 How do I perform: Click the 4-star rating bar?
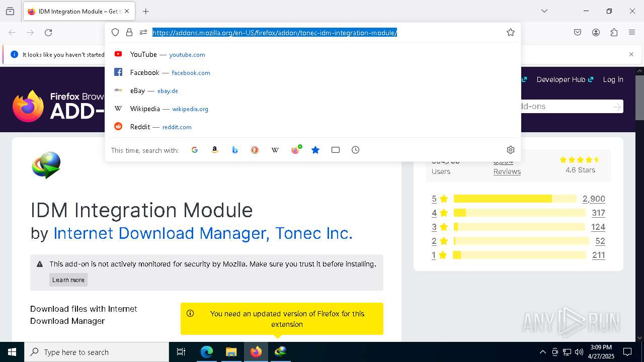pyautogui.click(x=520, y=213)
